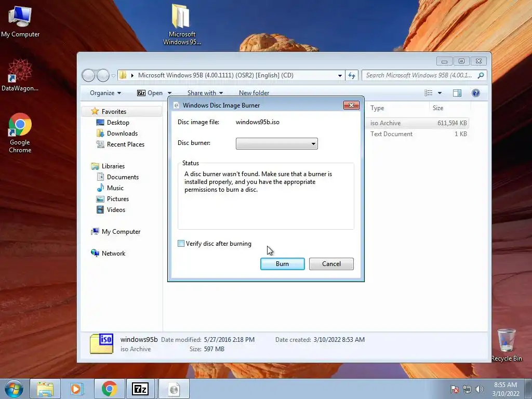Open the Recycle Bin
Screen dimensions: 532x399
tap(506, 345)
